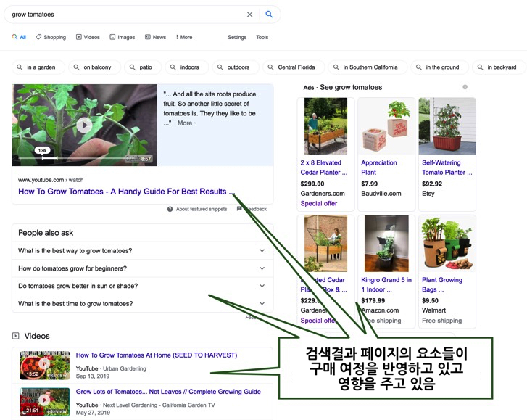The image size is (527, 420).
Task: Open 'How To Grow Tomatoes At Home (SEED TO HARVEST)'
Action: coord(157,355)
